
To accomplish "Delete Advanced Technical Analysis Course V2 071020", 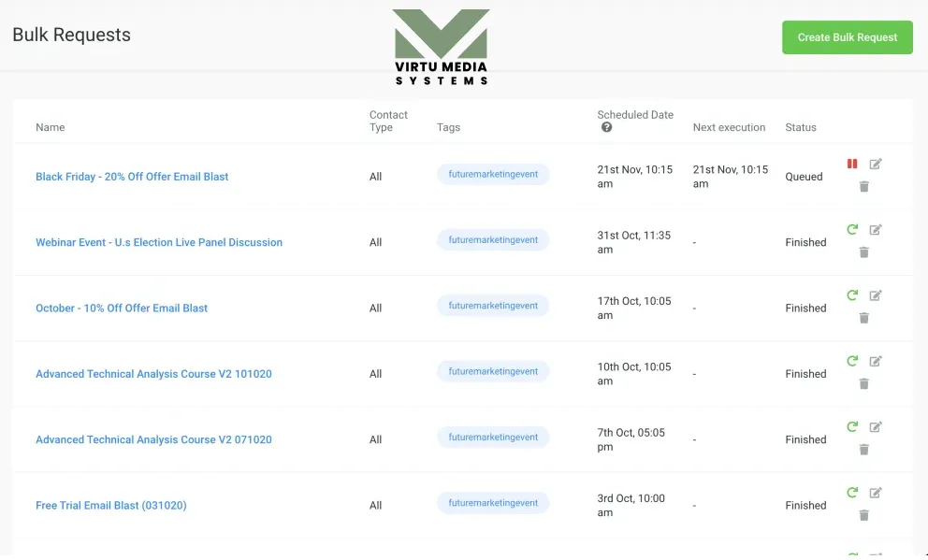I will [x=864, y=450].
